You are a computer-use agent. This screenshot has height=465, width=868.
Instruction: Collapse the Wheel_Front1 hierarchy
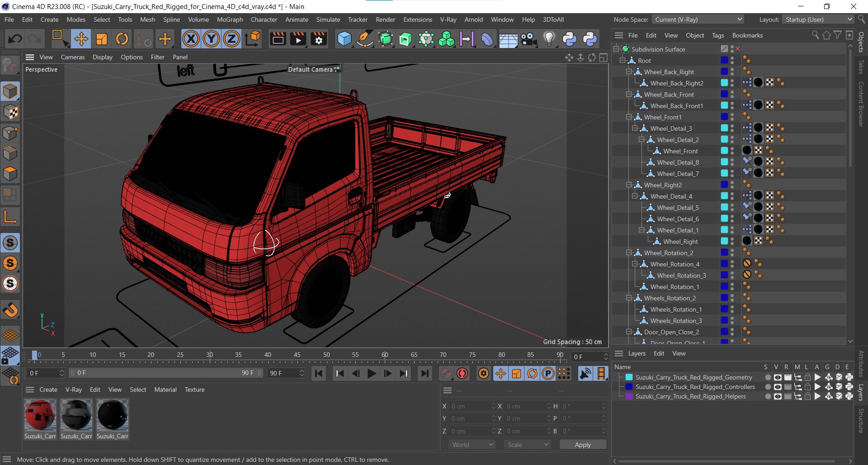coord(629,117)
